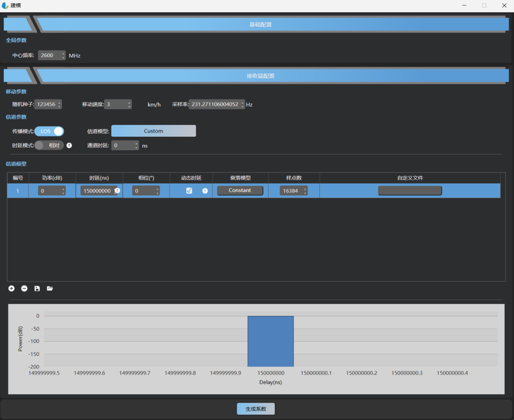Click the 基础配置 section header
The width and height of the screenshot is (514, 420).
pos(261,25)
